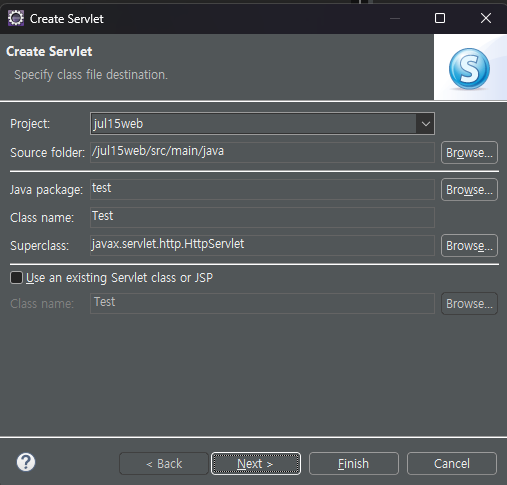Click the Source folder: label
The height and width of the screenshot is (485, 507).
(x=48, y=153)
